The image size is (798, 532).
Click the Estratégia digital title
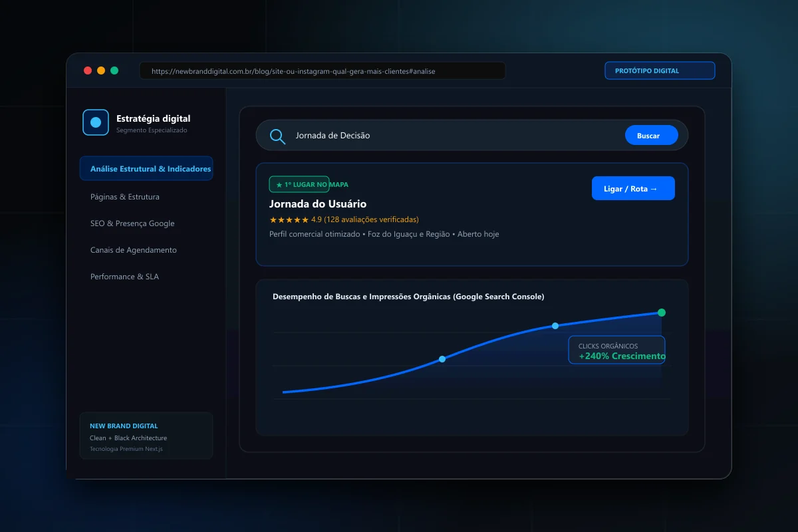tap(153, 118)
